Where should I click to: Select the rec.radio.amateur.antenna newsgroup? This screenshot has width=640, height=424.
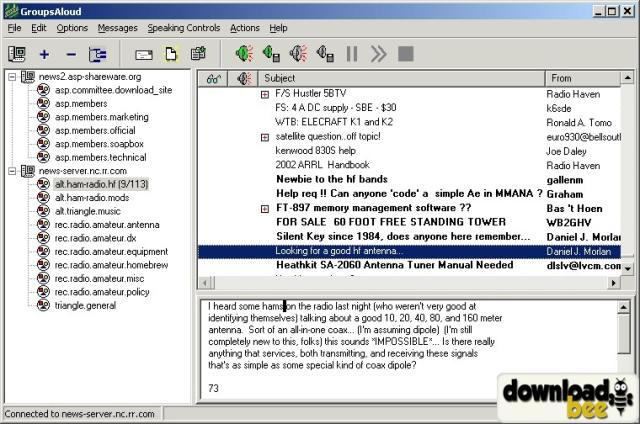(107, 224)
